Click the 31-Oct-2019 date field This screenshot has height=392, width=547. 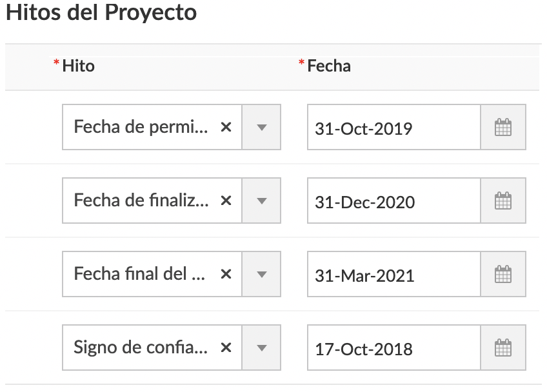click(394, 127)
